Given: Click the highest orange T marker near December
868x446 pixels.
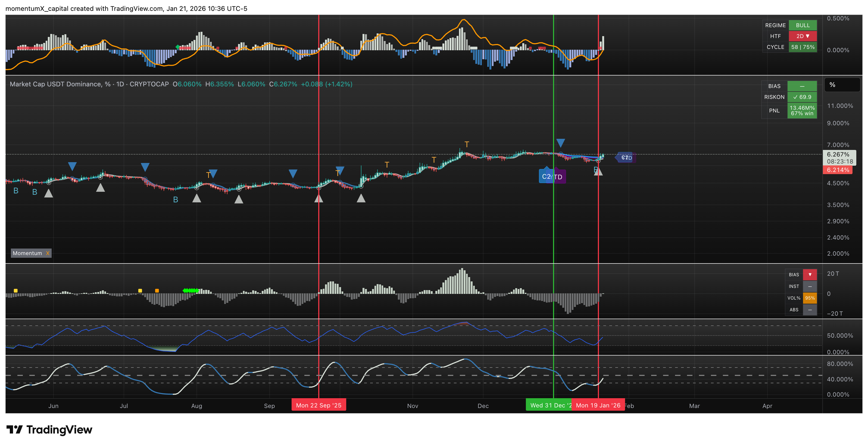Looking at the screenshot, I should (467, 144).
